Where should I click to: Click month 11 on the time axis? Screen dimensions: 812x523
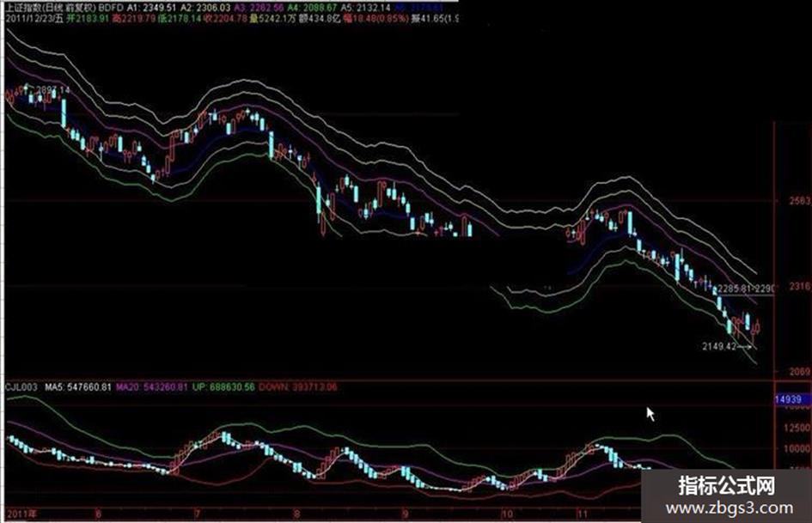point(583,514)
